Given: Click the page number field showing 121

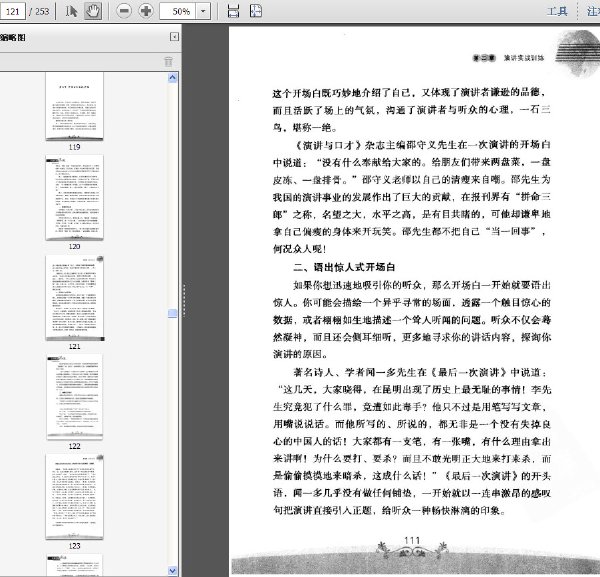Looking at the screenshot, I should (x=13, y=11).
